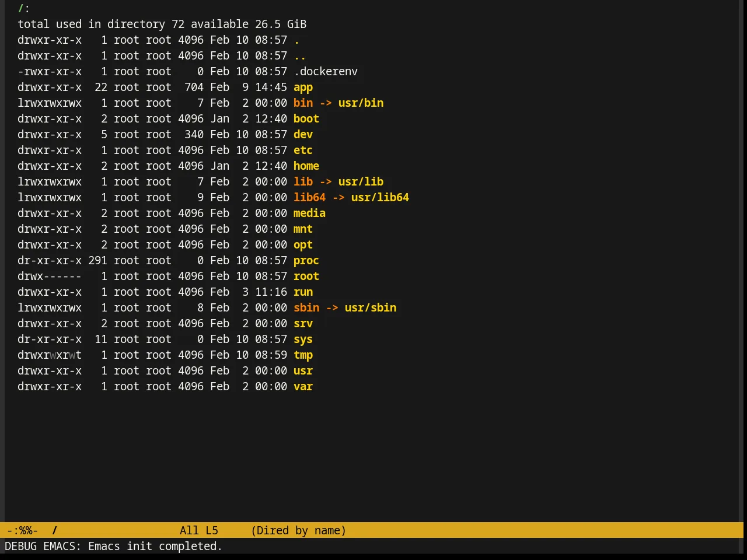Open the var directory entry

(303, 387)
